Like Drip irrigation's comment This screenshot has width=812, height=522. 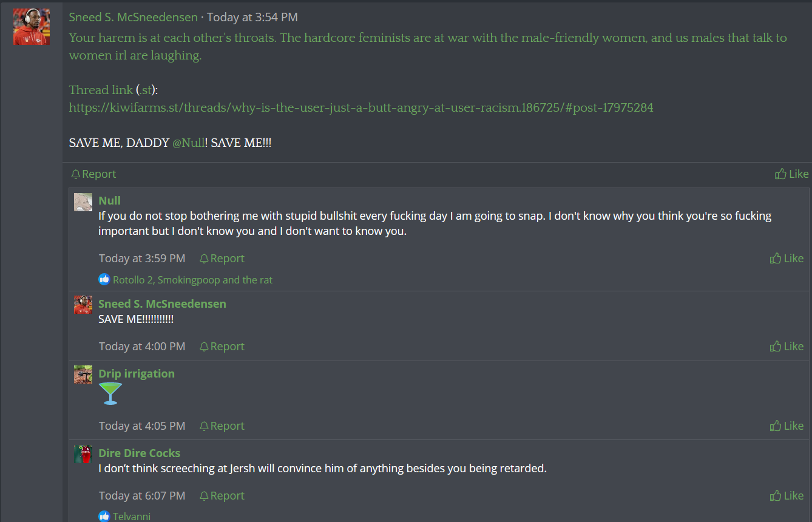coord(787,426)
